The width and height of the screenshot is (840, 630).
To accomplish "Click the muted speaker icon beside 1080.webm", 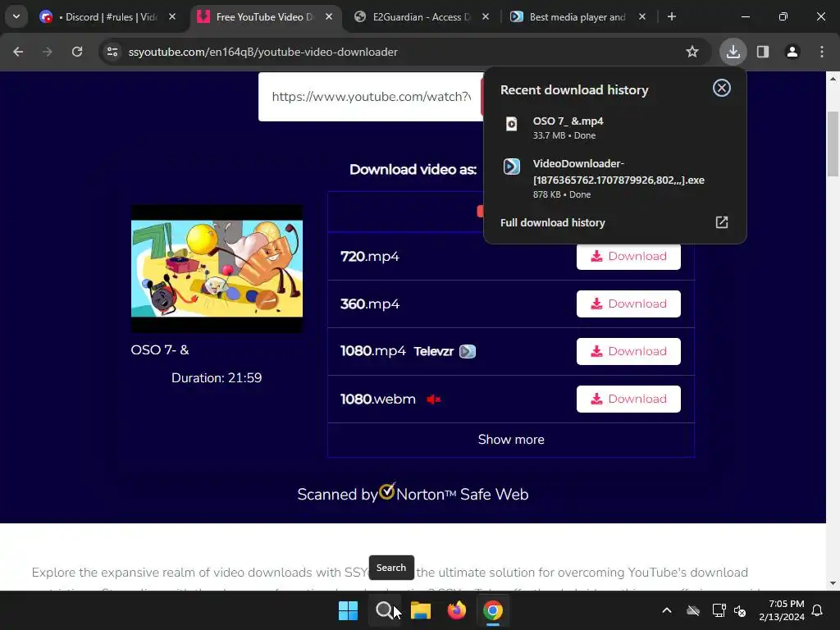I will [433, 399].
